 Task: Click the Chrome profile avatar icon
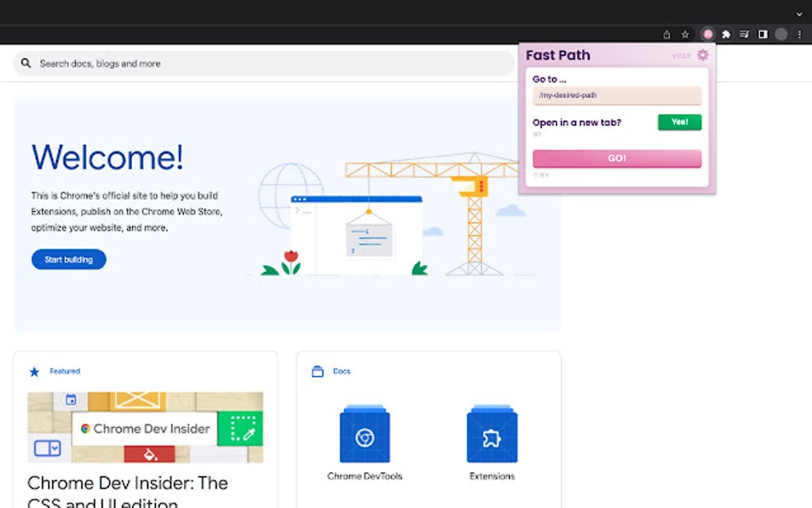pyautogui.click(x=780, y=34)
